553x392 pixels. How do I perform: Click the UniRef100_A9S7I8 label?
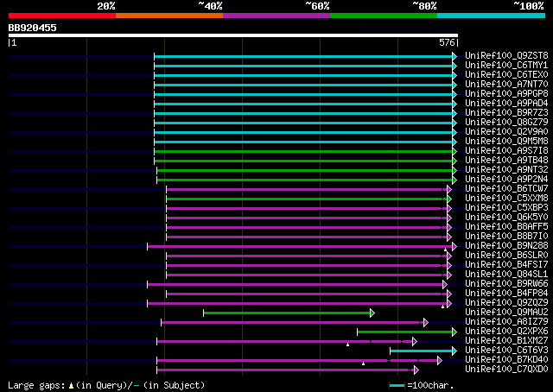(506, 151)
